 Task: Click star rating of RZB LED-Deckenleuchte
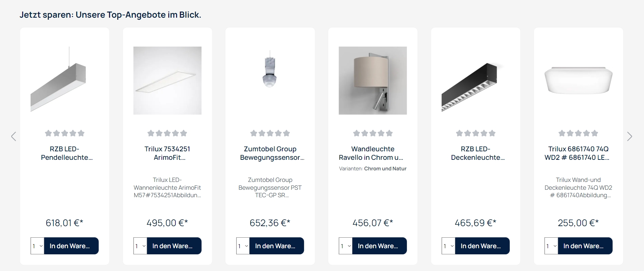click(476, 133)
